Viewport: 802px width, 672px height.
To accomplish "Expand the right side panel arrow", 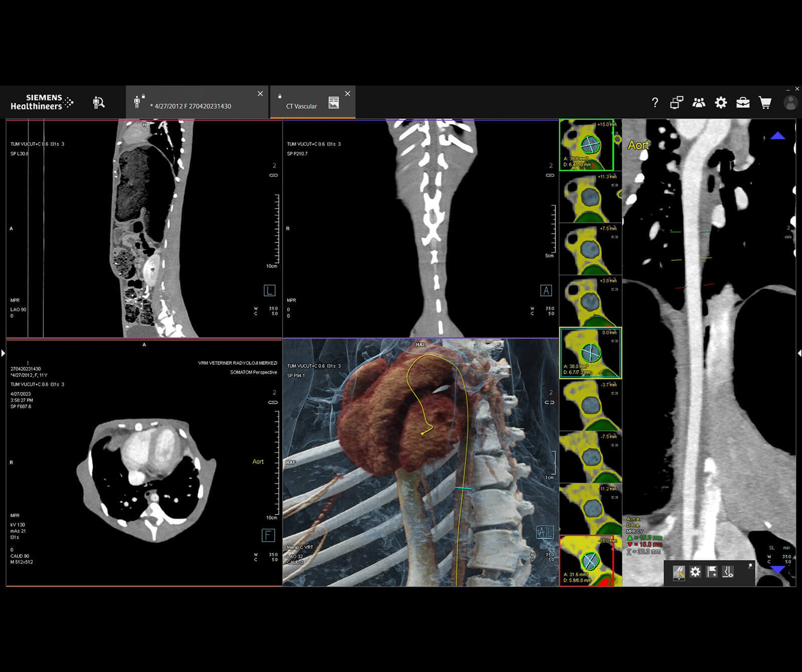I will (799, 353).
